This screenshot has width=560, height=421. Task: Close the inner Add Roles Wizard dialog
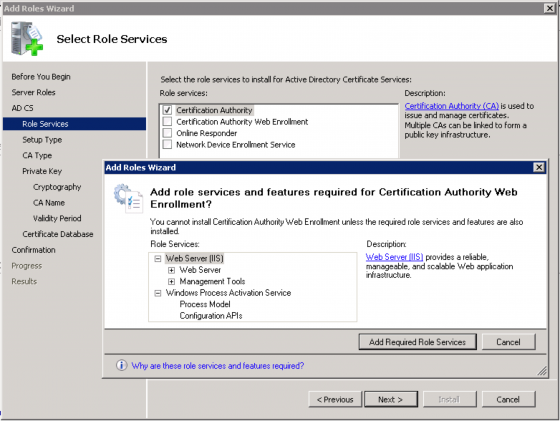point(539,167)
